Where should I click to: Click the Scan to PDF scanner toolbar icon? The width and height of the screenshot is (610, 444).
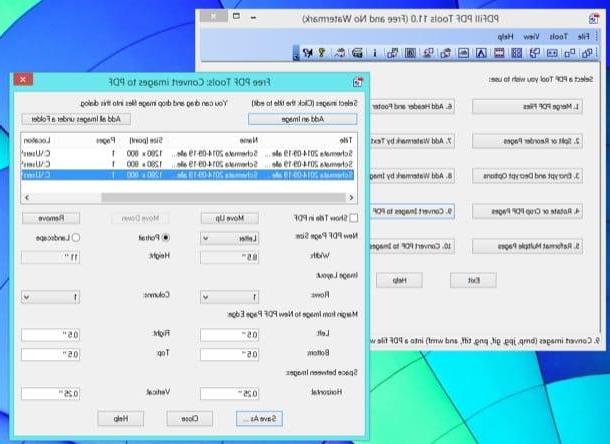357,53
